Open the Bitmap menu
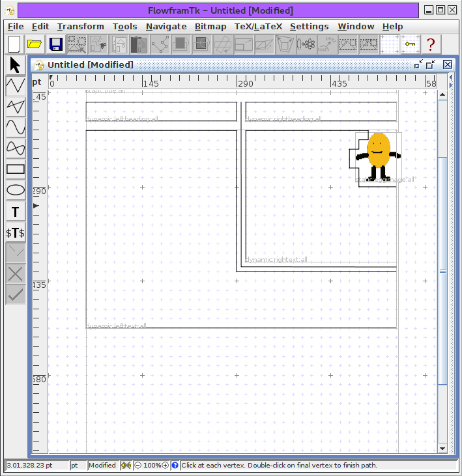Image resolution: width=462 pixels, height=476 pixels. 210,27
